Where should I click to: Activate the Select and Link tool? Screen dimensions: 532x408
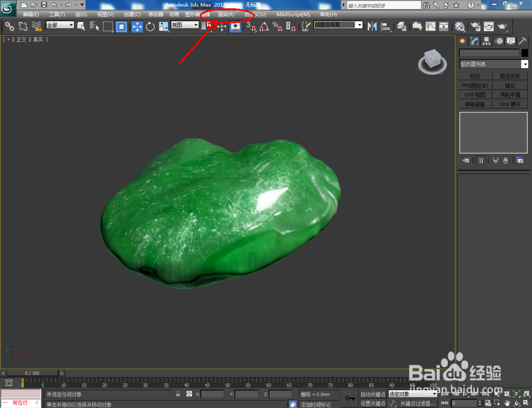(10, 26)
